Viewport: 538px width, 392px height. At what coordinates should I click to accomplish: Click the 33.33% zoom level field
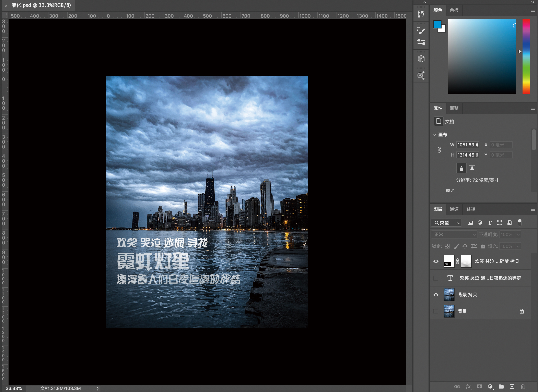tap(14, 388)
